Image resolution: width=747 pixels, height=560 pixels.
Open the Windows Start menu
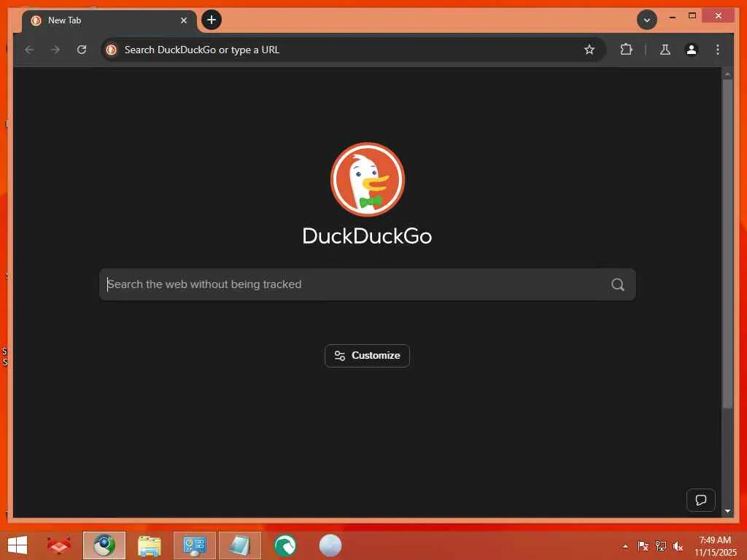point(18,545)
